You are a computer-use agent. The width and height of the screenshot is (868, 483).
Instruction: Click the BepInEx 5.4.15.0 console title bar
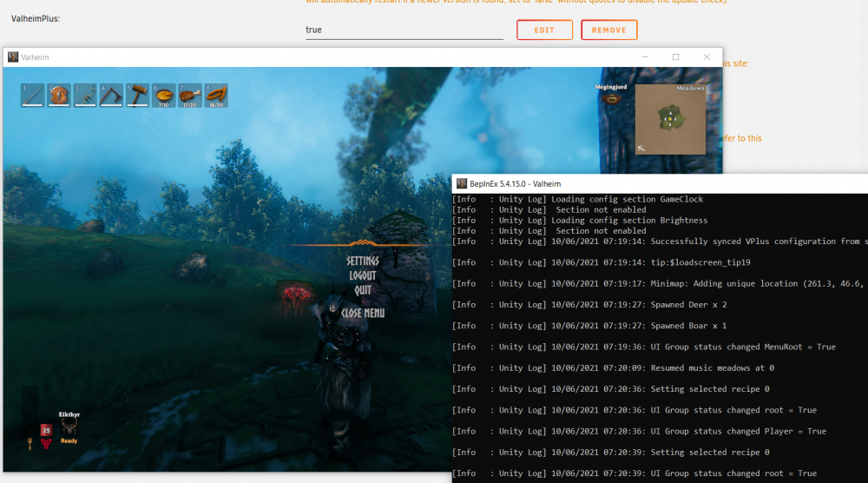660,183
